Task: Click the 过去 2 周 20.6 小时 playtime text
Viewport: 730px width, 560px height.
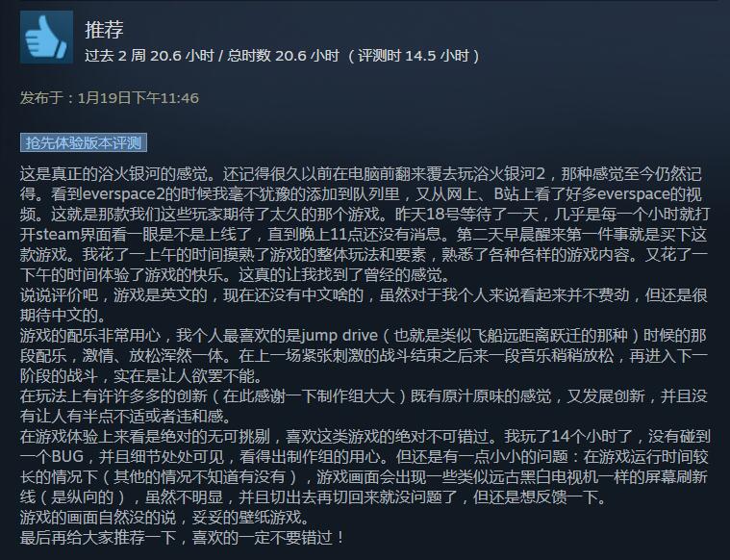Action: 149,56
